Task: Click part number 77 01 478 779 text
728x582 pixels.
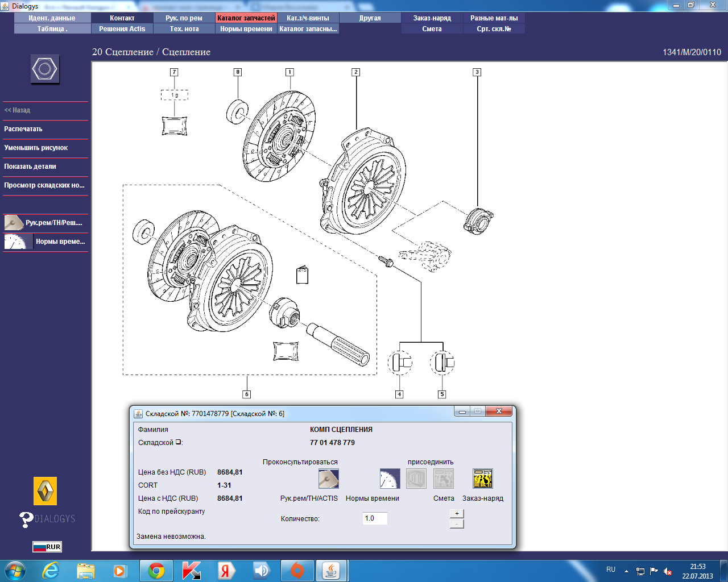Action: pyautogui.click(x=332, y=443)
